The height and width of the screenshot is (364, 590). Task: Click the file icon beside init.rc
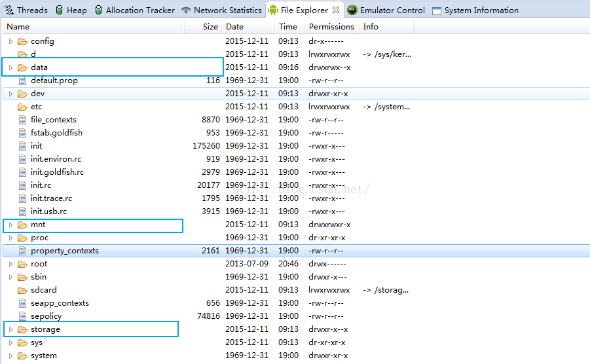22,185
